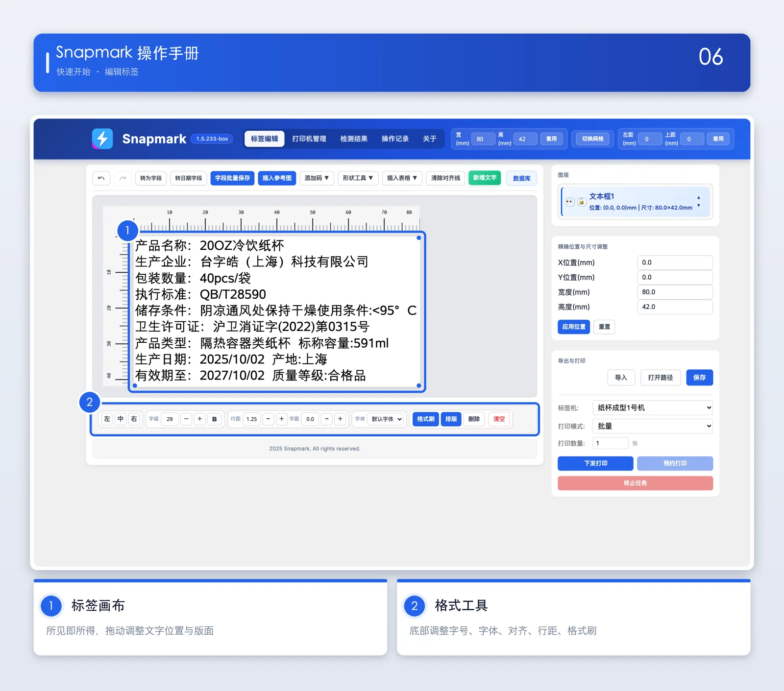Click the 打印数量 input field
This screenshot has height=691, width=784.
point(611,443)
